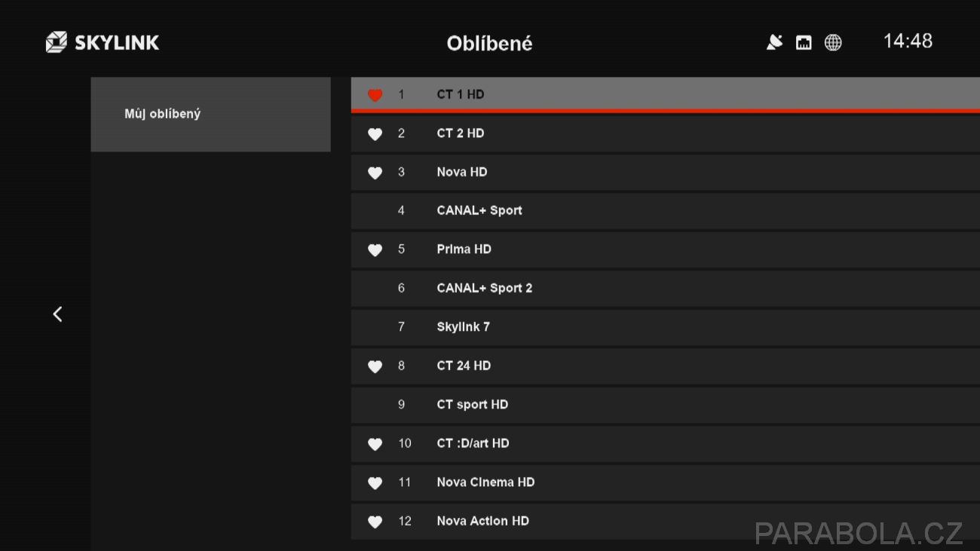Select the Můj oblíbený list
The image size is (980, 551).
(210, 115)
